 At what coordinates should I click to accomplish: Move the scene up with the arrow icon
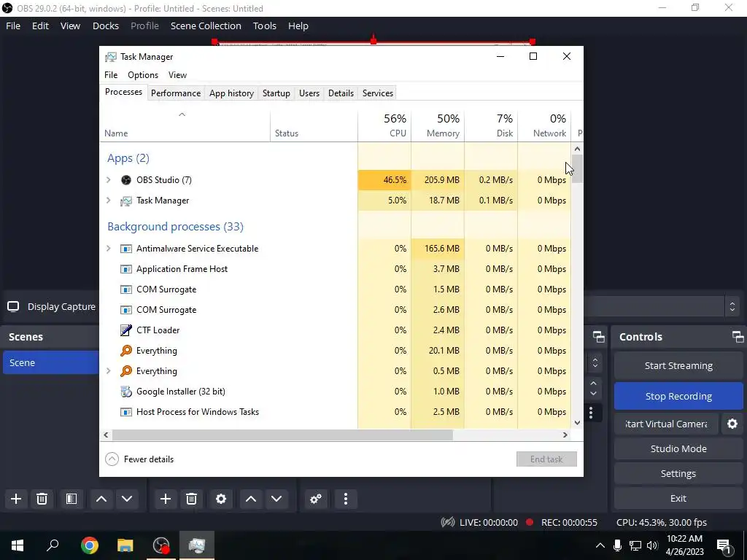(101, 499)
